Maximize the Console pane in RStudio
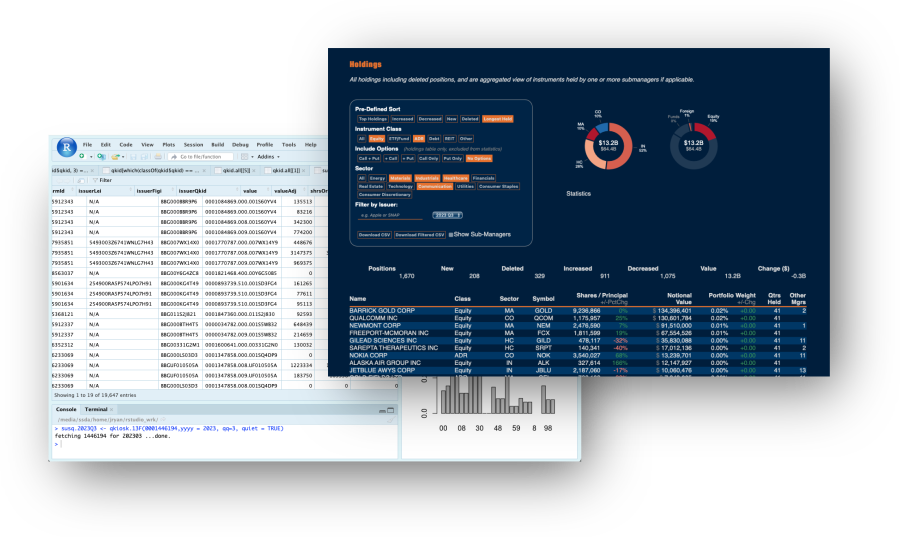 [x=390, y=410]
